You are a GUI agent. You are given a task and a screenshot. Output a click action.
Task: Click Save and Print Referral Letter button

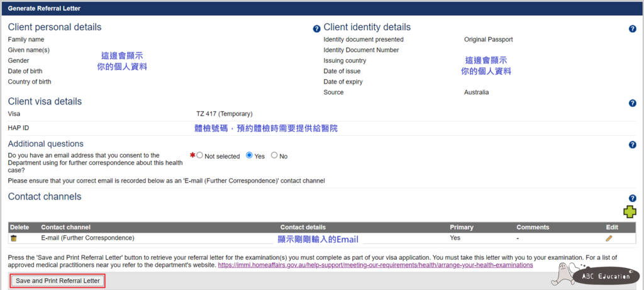tap(58, 281)
